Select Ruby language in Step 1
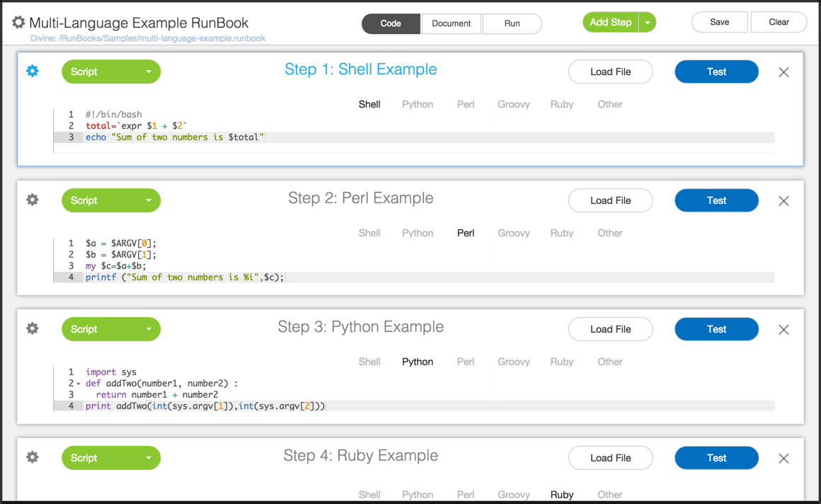Viewport: 821px width, 504px height. point(562,104)
